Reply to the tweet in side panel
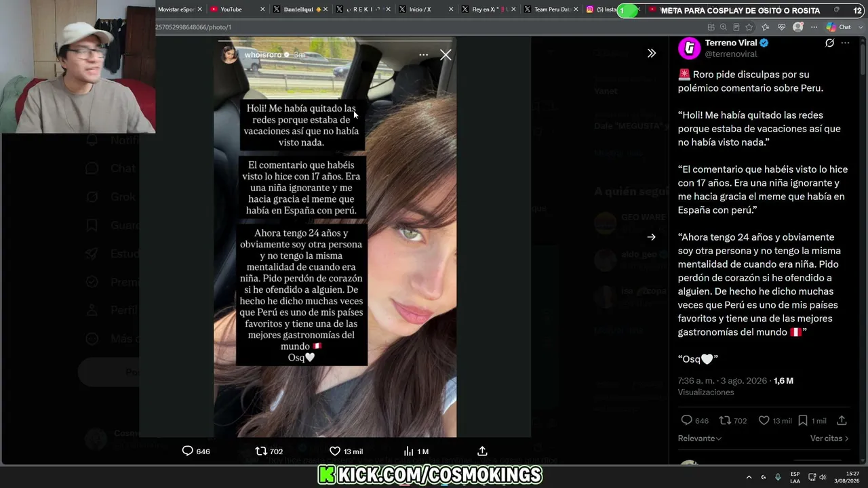The width and height of the screenshot is (868, 488). 686,420
